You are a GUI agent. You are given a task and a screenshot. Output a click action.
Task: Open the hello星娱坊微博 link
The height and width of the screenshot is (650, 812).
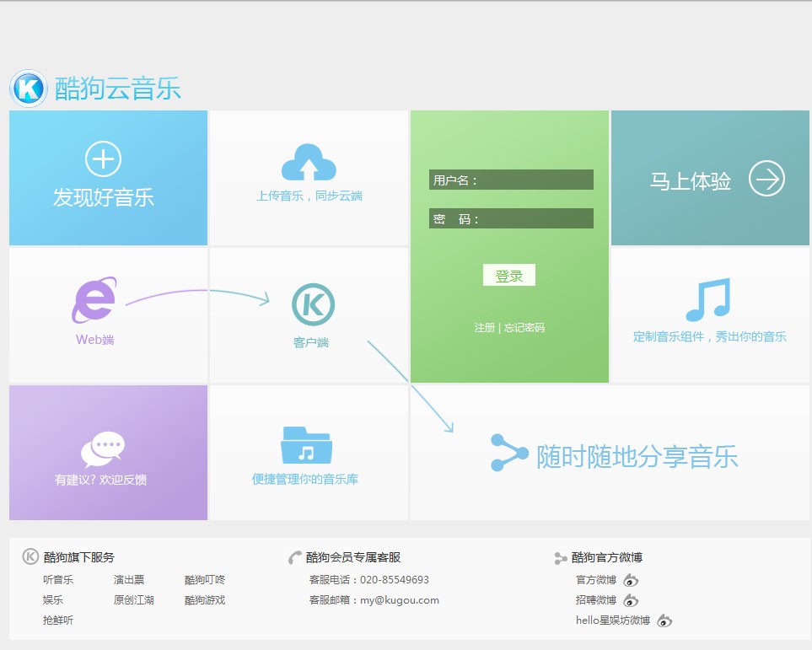[x=613, y=620]
